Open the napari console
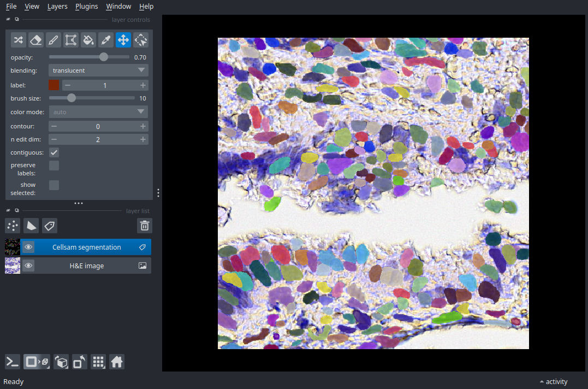The height and width of the screenshot is (389, 588). [x=13, y=362]
